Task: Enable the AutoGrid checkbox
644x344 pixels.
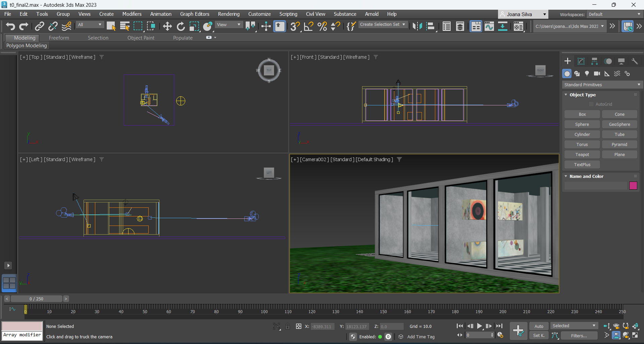Action: [x=591, y=104]
